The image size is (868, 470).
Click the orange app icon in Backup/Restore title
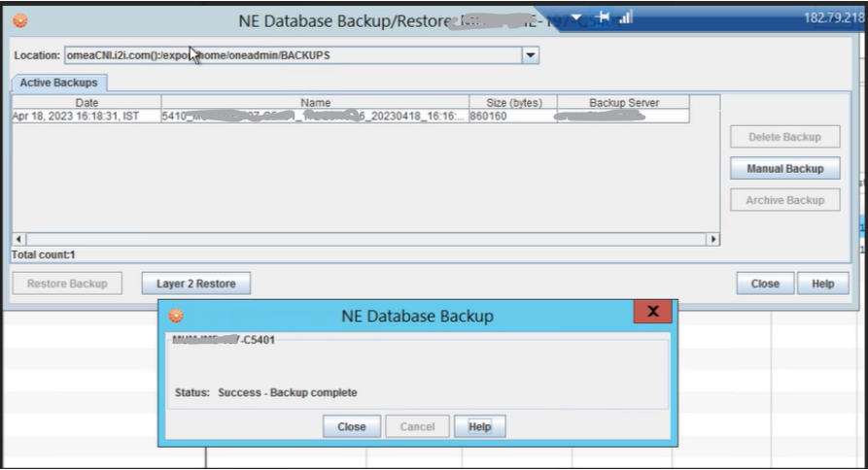(20, 21)
